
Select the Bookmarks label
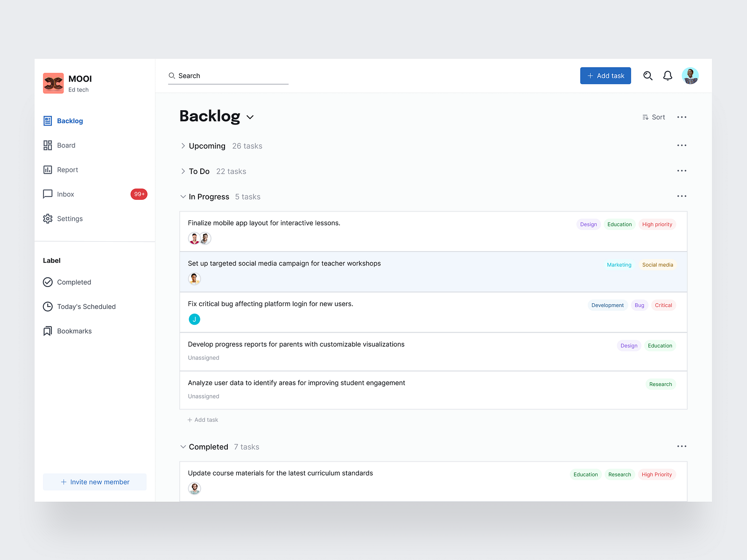click(x=74, y=331)
